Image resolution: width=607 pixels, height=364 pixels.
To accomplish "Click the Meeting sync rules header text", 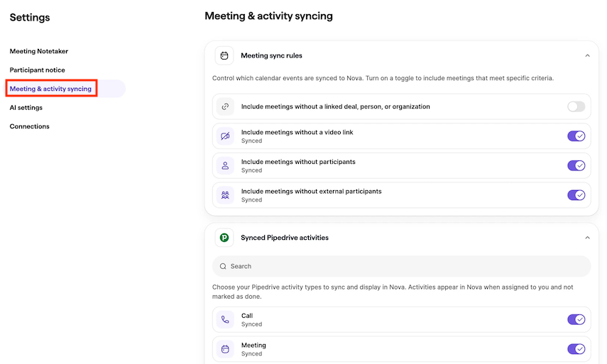I will pyautogui.click(x=271, y=56).
